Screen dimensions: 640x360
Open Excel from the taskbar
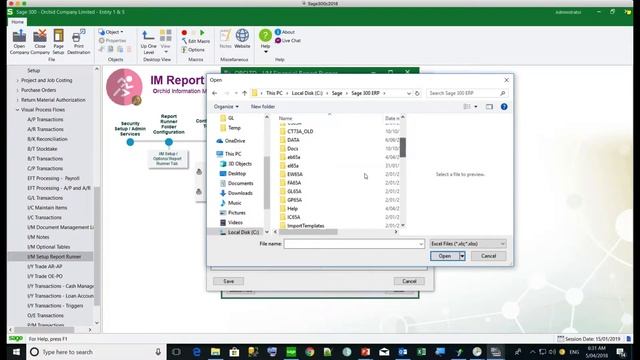[422, 352]
